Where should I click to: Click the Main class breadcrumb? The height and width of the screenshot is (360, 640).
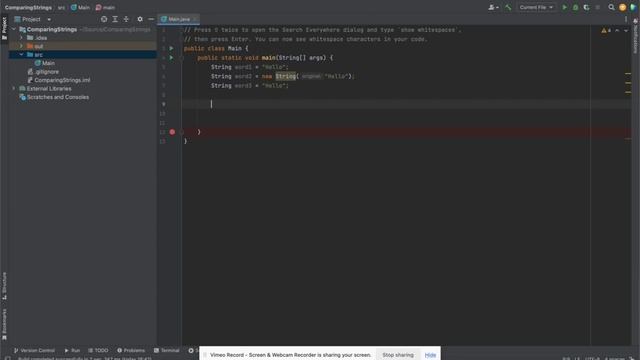80,7
